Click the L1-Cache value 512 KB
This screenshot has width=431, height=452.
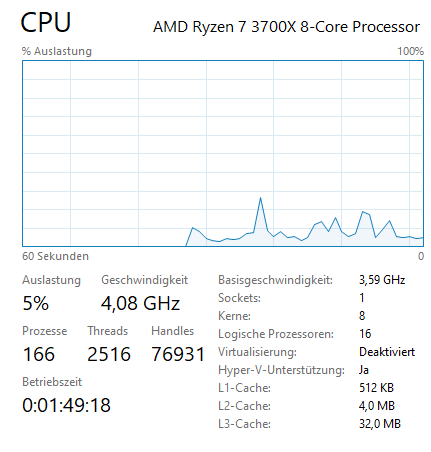pyautogui.click(x=376, y=388)
